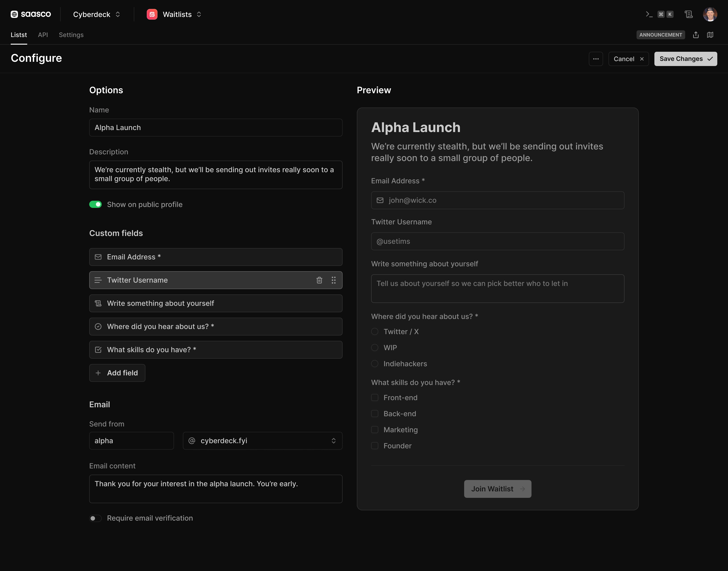Check the Front-end skill checkbox
Image resolution: width=728 pixels, height=571 pixels.
[x=375, y=397]
